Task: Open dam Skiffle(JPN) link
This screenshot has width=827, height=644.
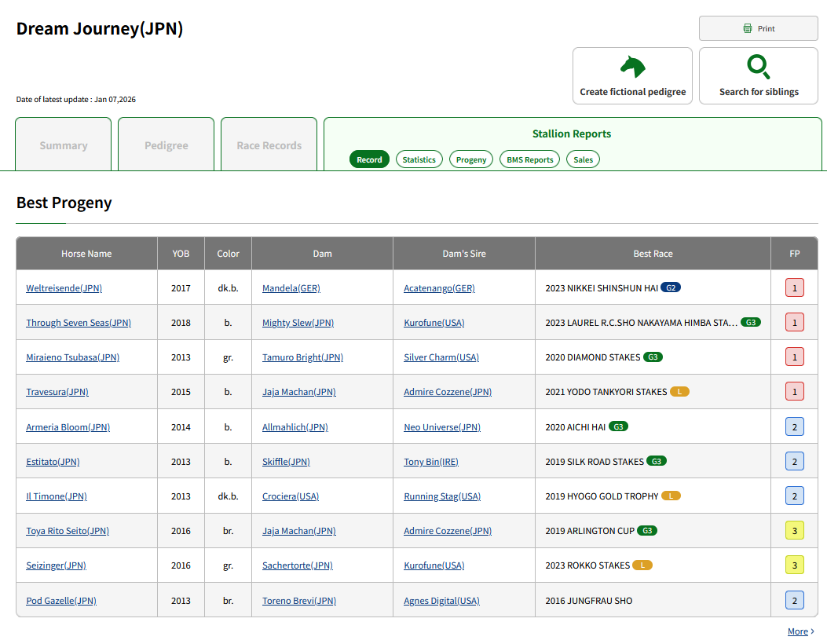Action: tap(286, 462)
